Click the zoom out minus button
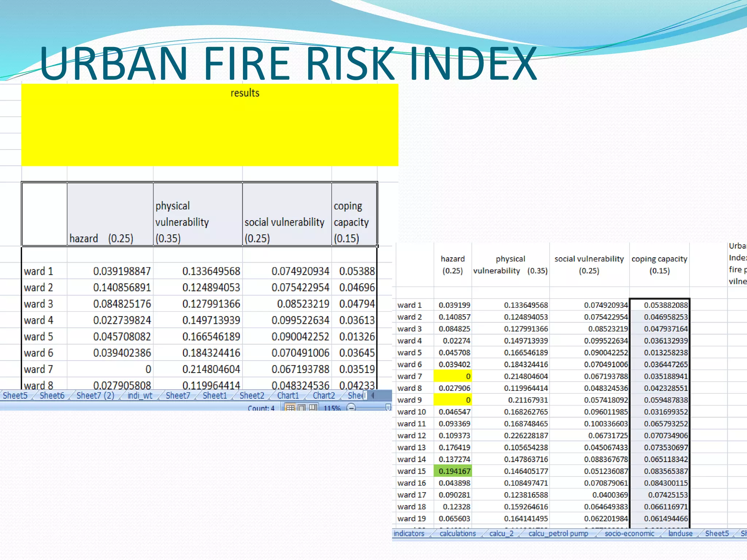 click(x=351, y=408)
